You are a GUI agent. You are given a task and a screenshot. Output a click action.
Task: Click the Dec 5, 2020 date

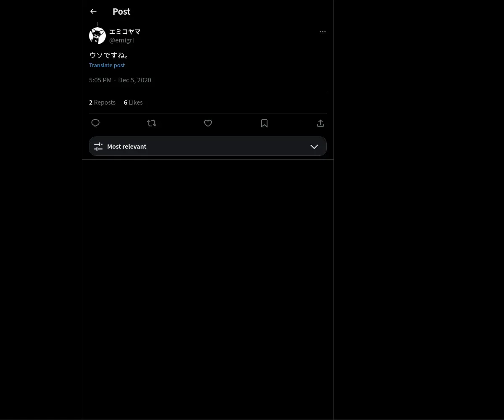click(x=134, y=80)
